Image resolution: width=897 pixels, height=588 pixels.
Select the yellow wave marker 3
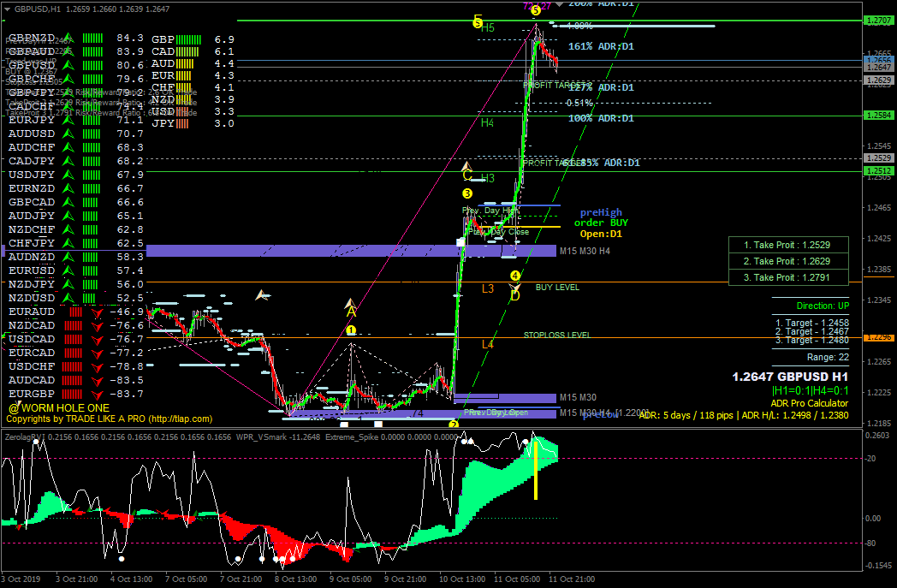click(467, 194)
